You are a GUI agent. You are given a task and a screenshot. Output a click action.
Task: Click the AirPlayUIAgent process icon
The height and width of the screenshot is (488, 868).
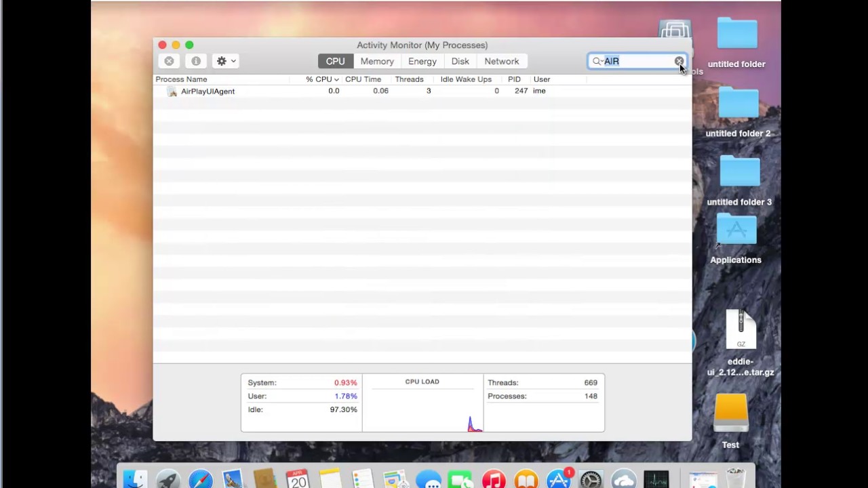click(172, 91)
